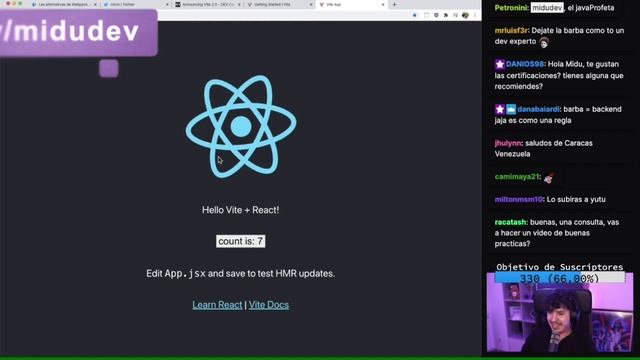
Task: Close the Announcing Vite 2.0 tab
Action: (239, 4)
